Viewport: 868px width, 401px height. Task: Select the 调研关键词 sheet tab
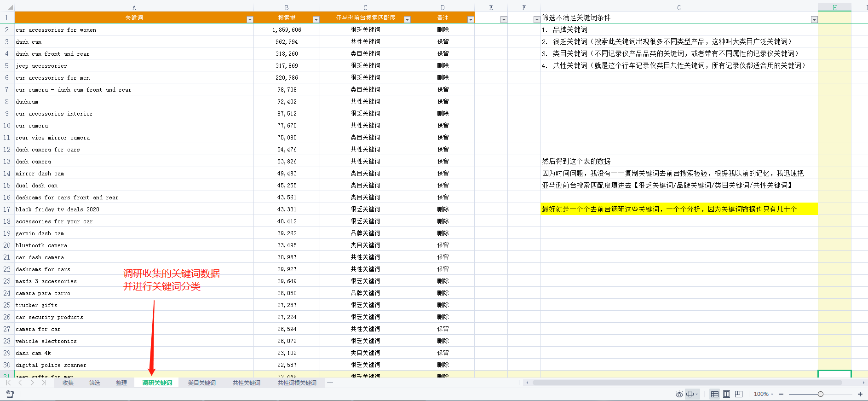[x=157, y=383]
